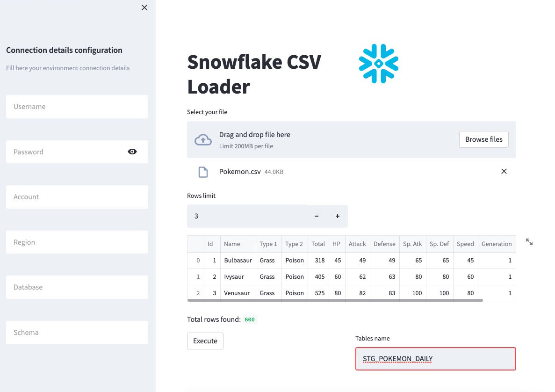The height and width of the screenshot is (392, 555).
Task: Sort by the Sp. Atk column header
Action: pyautogui.click(x=413, y=244)
